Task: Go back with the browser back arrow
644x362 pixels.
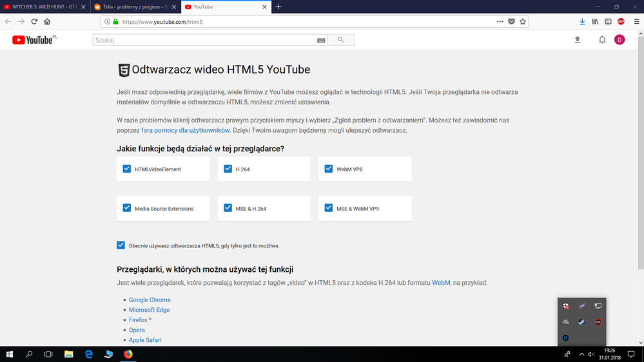Action: 8,21
